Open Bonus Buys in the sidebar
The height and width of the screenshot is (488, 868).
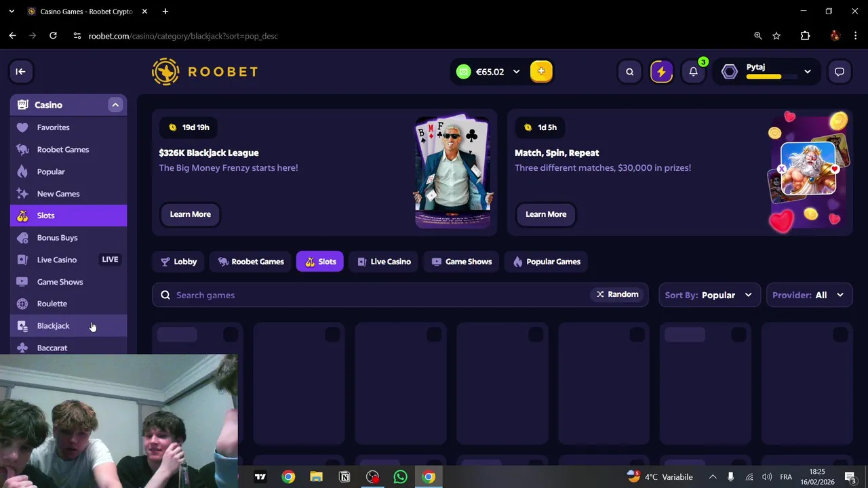click(x=68, y=237)
